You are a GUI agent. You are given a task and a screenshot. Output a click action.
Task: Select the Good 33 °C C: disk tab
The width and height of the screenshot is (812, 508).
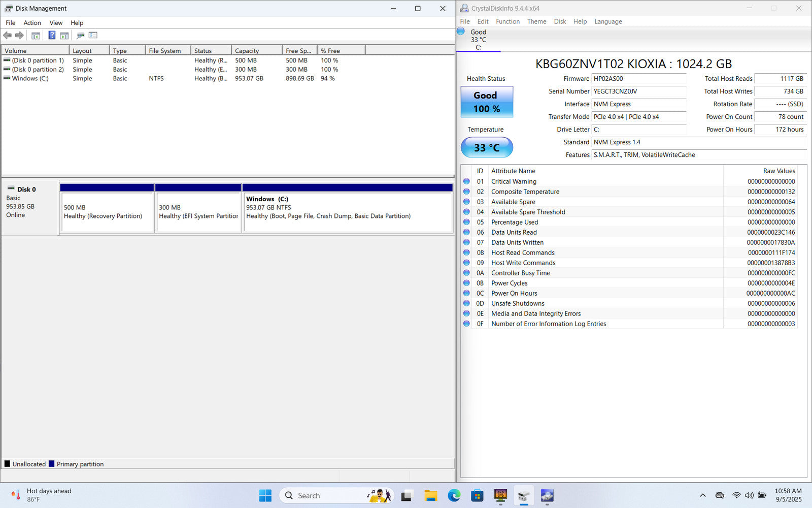coord(478,40)
